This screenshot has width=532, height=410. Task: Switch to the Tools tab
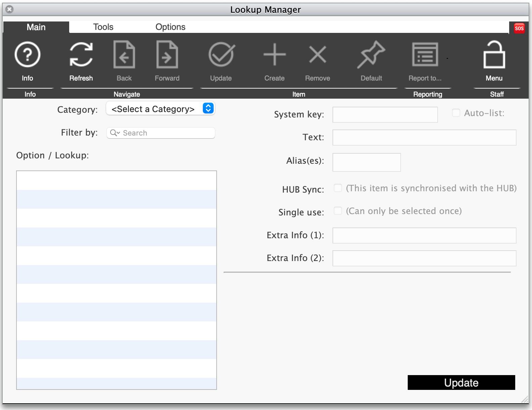103,27
